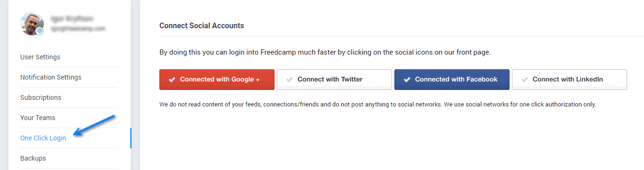Screen dimensions: 644x170
Task: Click the gray checkmark in the Twitter button
Action: 290,80
